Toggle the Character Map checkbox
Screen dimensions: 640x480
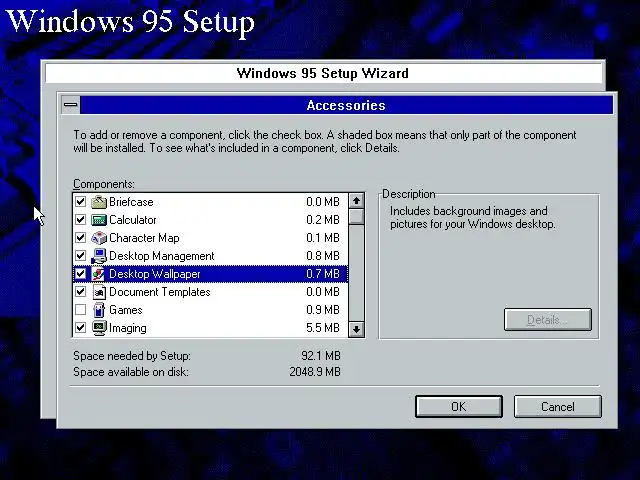point(81,238)
